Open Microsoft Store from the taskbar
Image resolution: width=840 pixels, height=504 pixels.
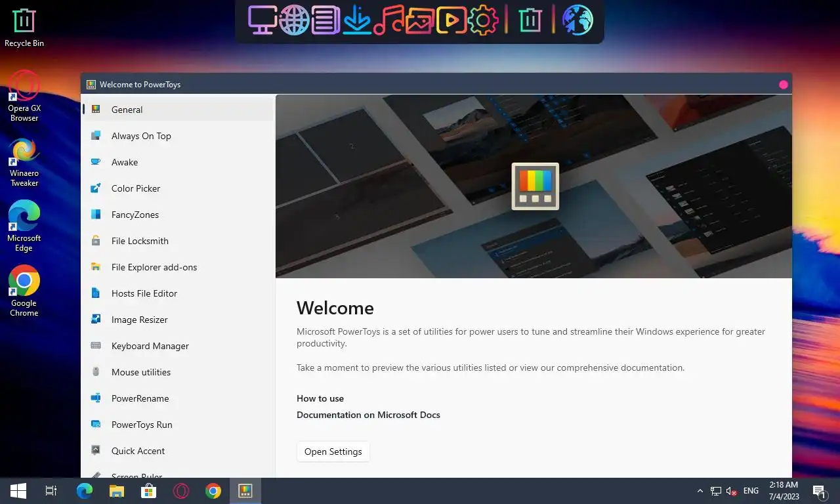[x=149, y=491]
